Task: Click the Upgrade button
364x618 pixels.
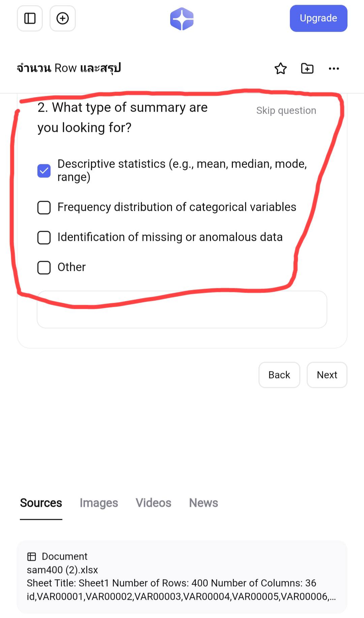Action: pyautogui.click(x=318, y=18)
